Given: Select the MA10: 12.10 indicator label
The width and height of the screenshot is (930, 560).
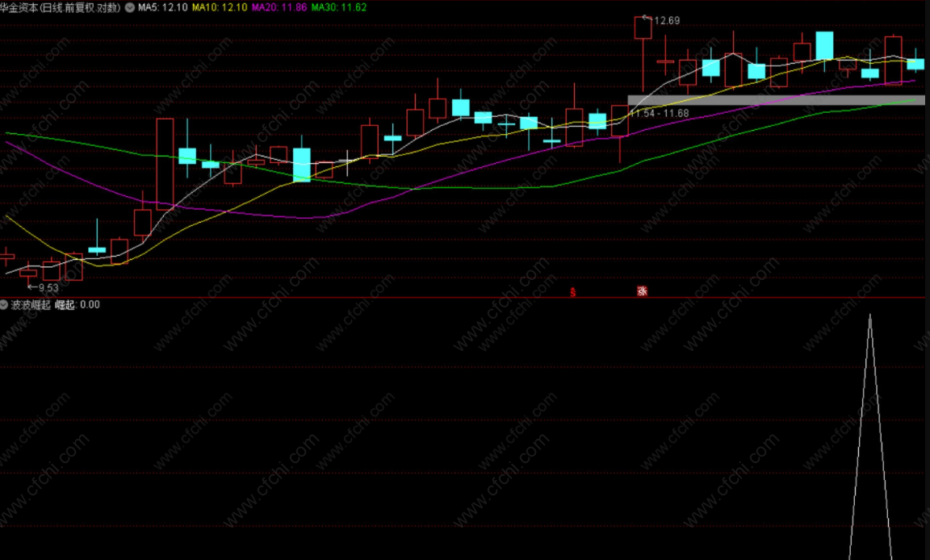Looking at the screenshot, I should [x=220, y=8].
